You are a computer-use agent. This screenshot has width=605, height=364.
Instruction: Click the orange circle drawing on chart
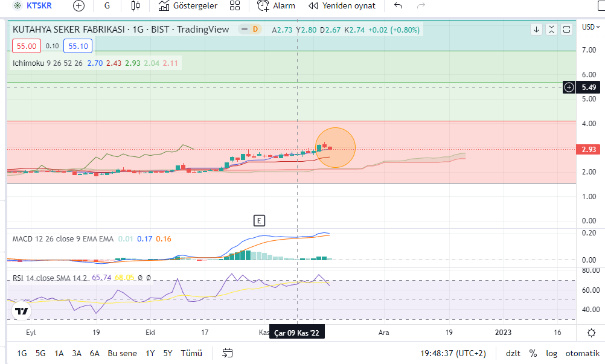click(335, 148)
